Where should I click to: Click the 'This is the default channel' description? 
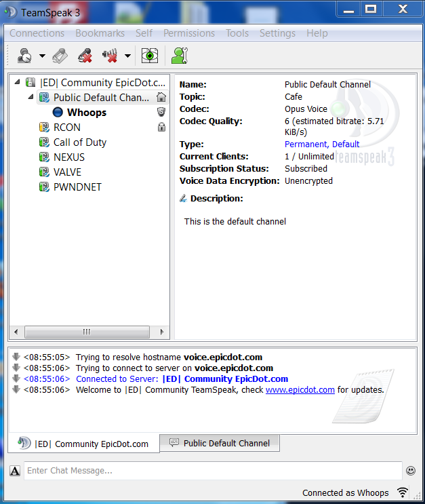[x=235, y=221]
